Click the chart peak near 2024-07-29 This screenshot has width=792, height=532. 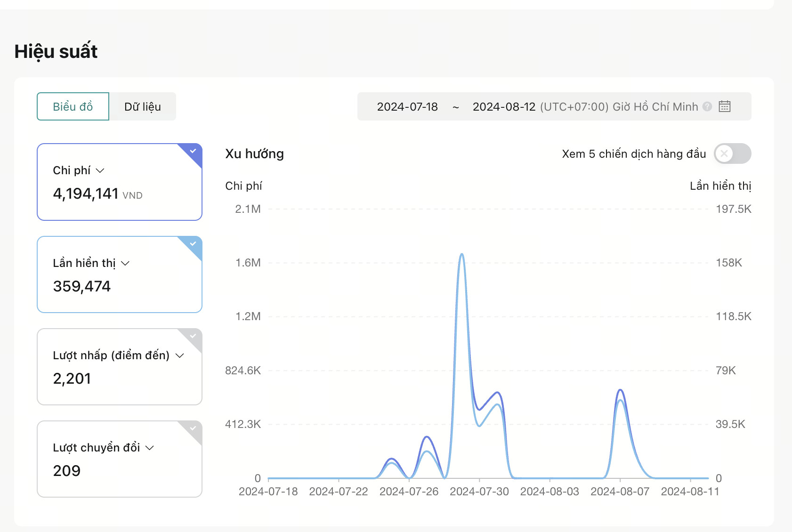[x=462, y=255]
